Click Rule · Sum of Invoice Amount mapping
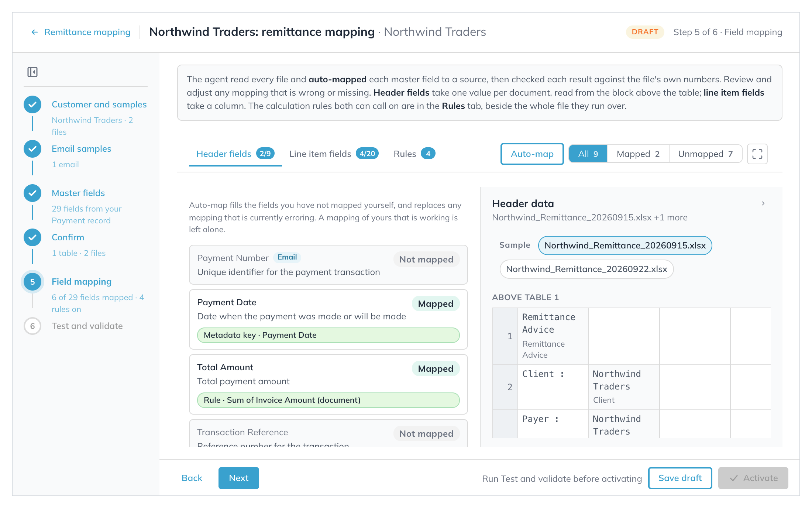Viewport: 812px width, 508px height. pyautogui.click(x=328, y=400)
